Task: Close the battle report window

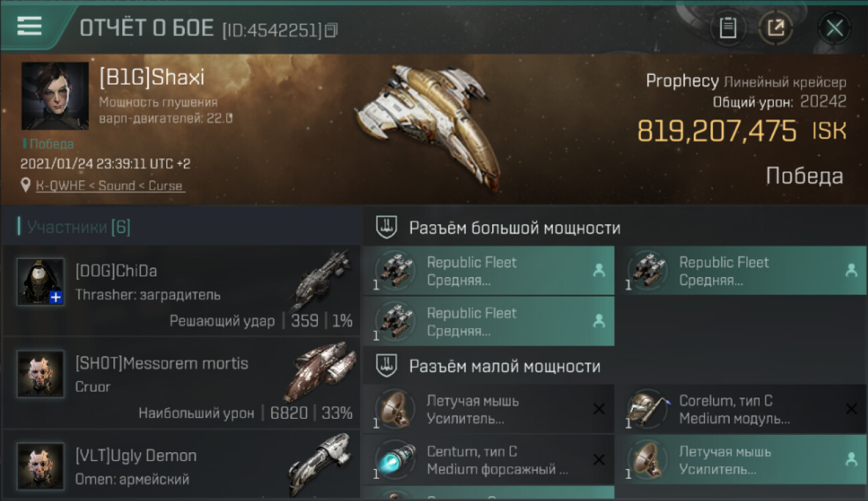Action: (x=834, y=28)
